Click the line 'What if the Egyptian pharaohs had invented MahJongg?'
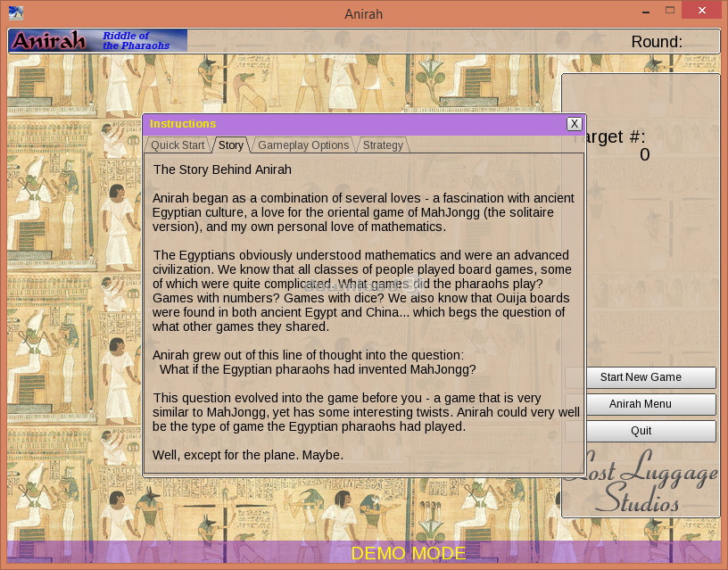728x570 pixels. [318, 369]
